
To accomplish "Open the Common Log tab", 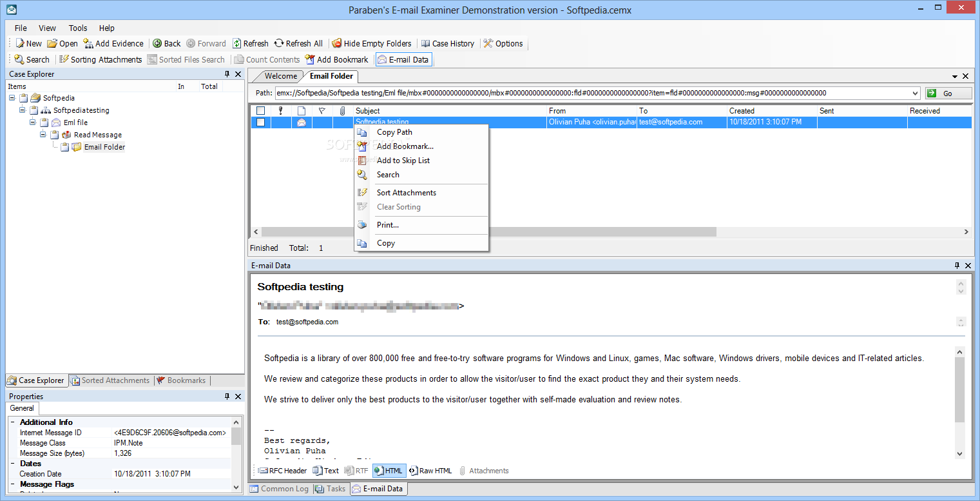I will [x=280, y=489].
